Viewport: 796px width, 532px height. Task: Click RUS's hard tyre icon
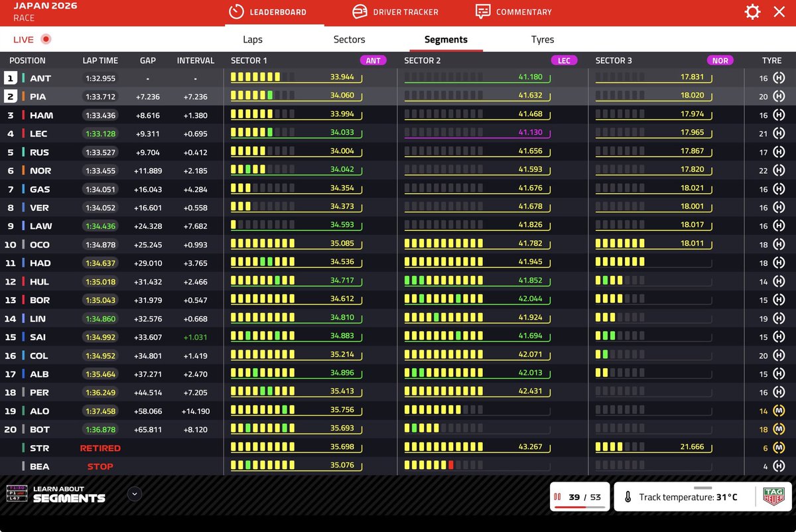(x=780, y=153)
